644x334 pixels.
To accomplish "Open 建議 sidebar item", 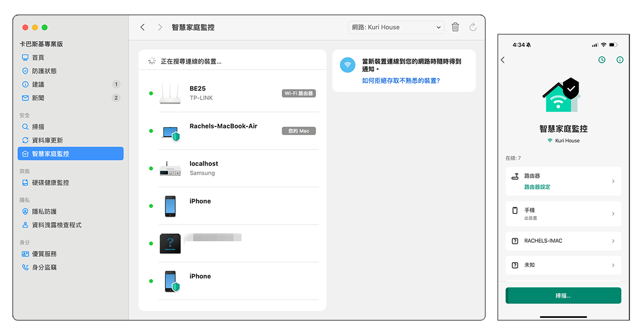I will click(70, 84).
